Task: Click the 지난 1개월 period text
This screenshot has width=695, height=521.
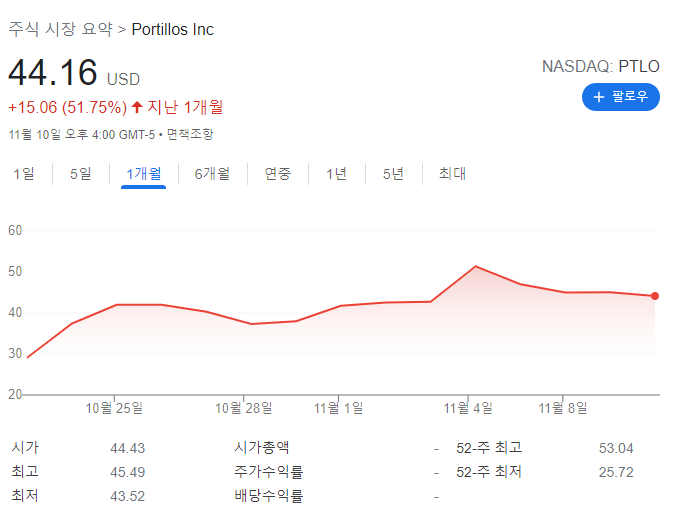Action: (x=185, y=107)
